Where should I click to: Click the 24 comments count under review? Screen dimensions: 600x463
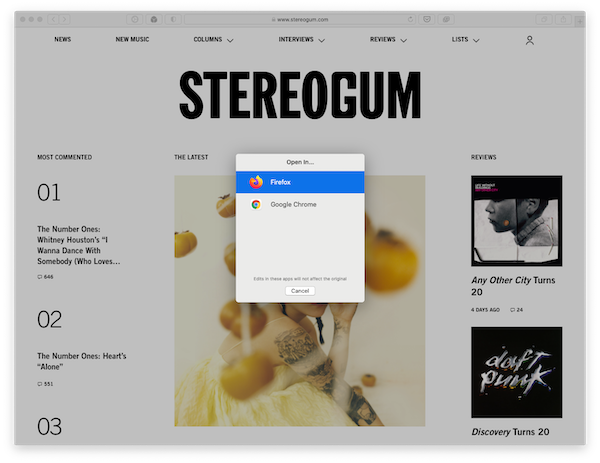point(517,310)
